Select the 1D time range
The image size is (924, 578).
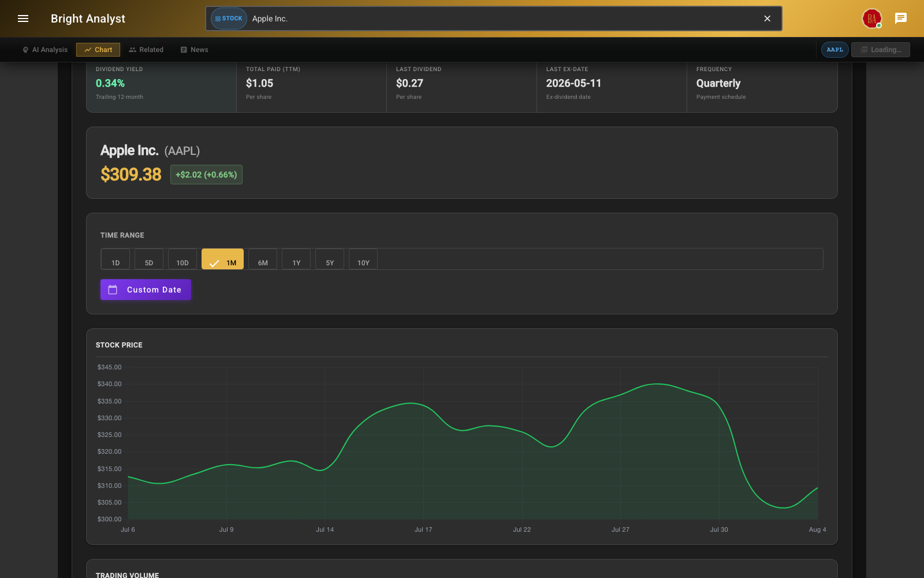coord(115,260)
